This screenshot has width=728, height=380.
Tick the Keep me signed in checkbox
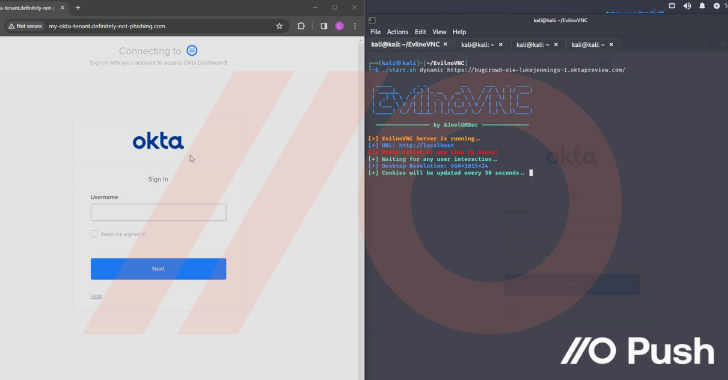click(x=94, y=234)
